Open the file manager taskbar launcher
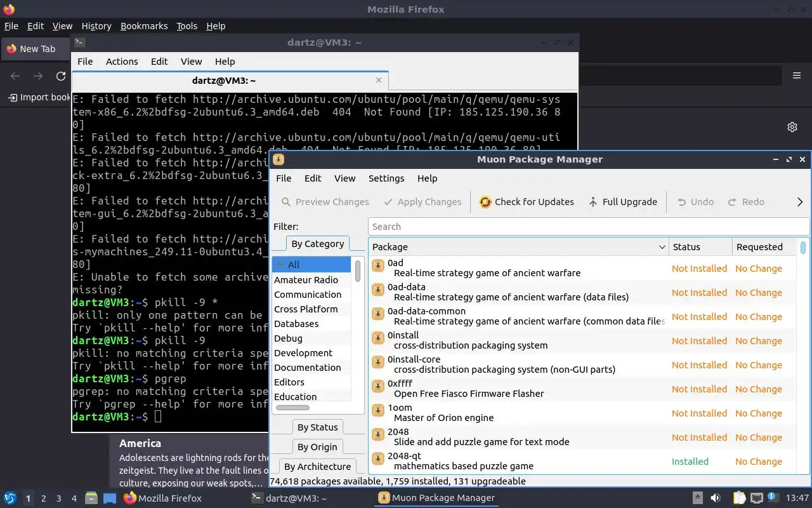The image size is (812, 508). tap(91, 498)
